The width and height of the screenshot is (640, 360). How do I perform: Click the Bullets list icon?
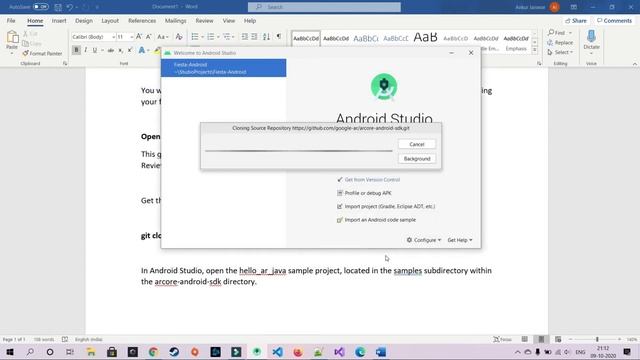pyautogui.click(x=195, y=37)
